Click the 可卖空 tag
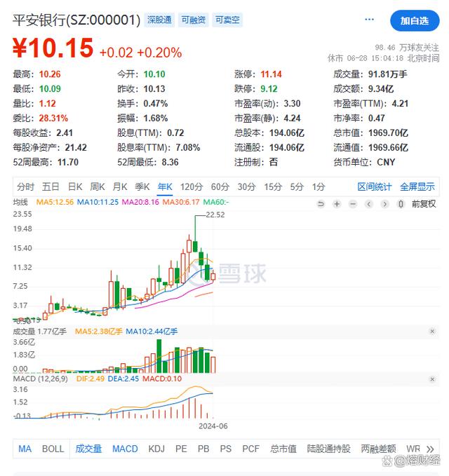The height and width of the screenshot is (476, 449). click(x=227, y=20)
